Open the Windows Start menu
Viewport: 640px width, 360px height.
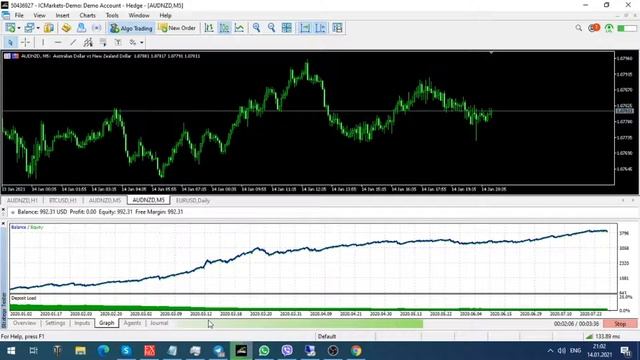click(x=11, y=351)
